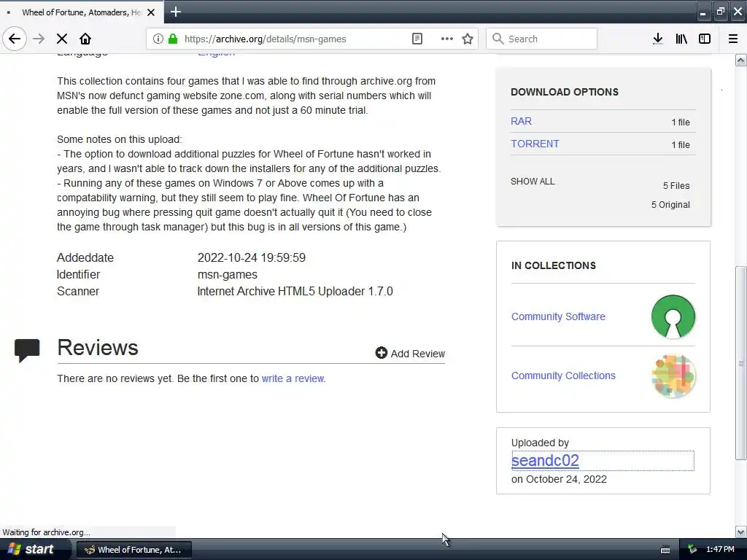Click the 5 Files count text

pos(676,186)
